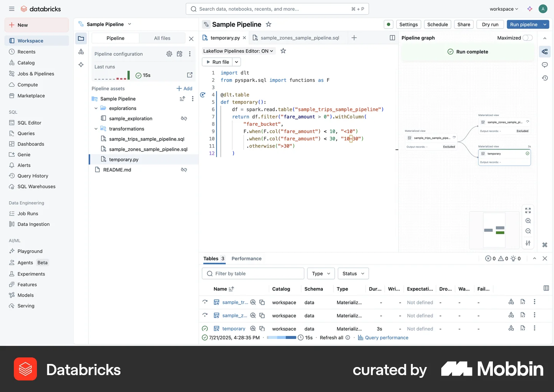The width and height of the screenshot is (554, 392).
Task: Open the keyboard shortcuts icon on right rail
Action: pos(545,245)
